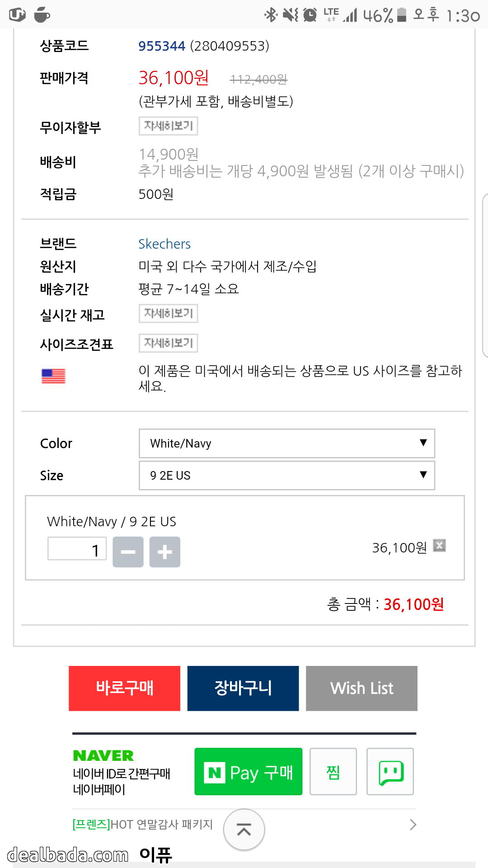Buy with N Pay 구매 button
Viewport: 488px width, 868px height.
pyautogui.click(x=248, y=772)
